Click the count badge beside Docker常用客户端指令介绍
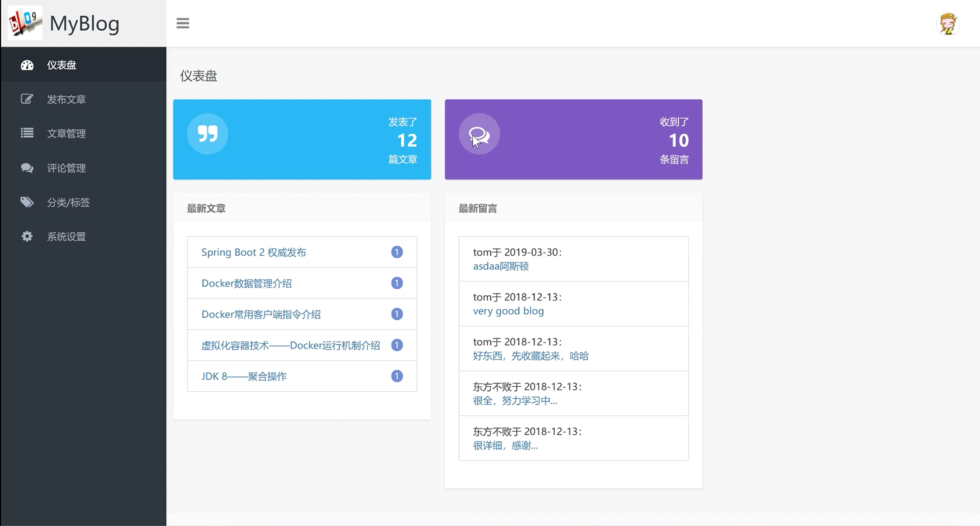This screenshot has width=980, height=526. (x=397, y=314)
